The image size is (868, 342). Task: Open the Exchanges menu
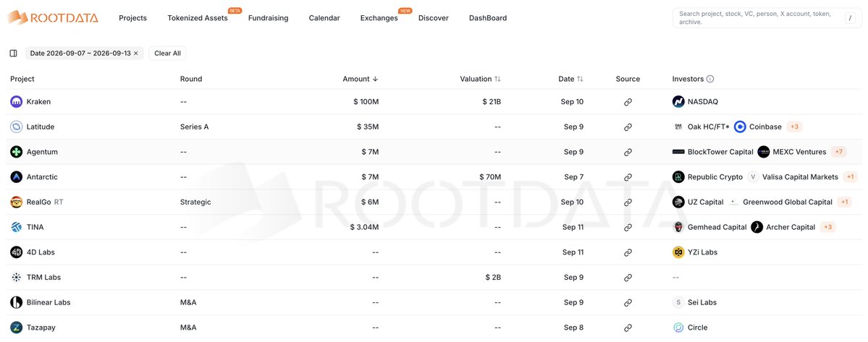379,18
